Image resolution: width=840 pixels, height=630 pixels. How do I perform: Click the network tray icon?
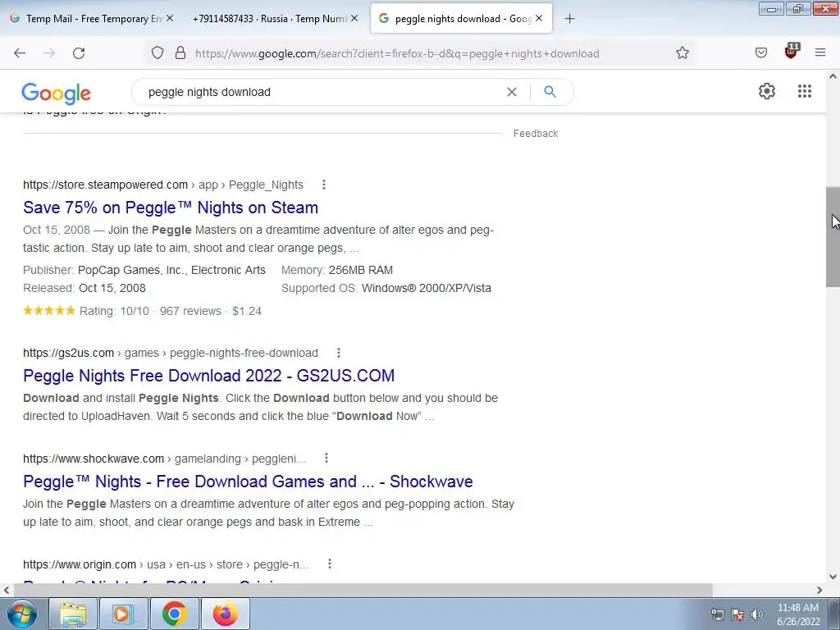[x=717, y=614]
